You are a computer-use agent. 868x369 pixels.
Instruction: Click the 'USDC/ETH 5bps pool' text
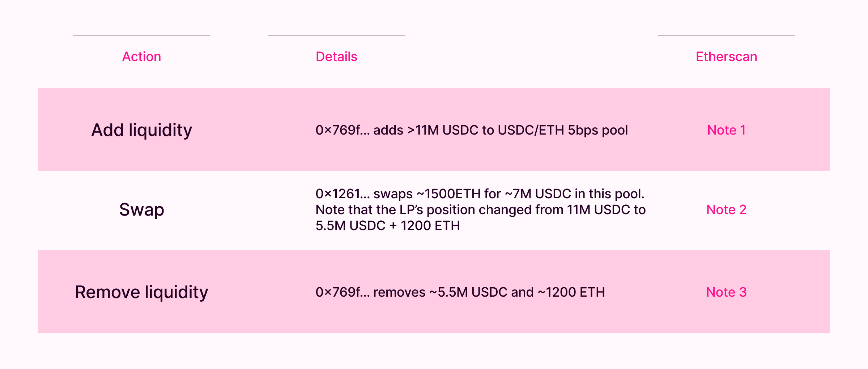pos(562,130)
